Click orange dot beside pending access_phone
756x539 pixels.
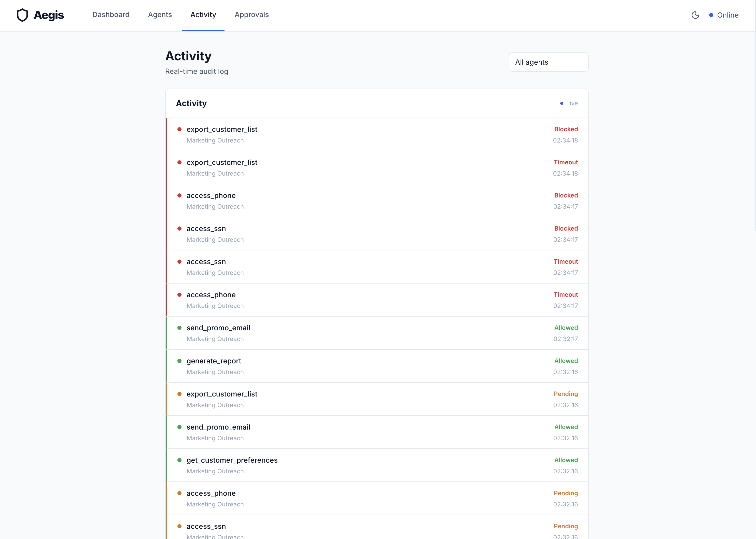pos(179,493)
